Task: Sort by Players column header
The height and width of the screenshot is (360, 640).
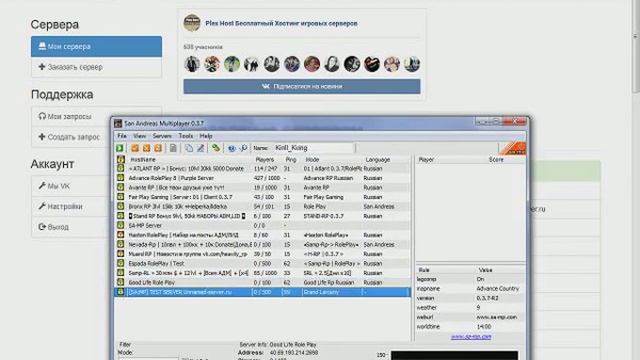Action: point(265,160)
